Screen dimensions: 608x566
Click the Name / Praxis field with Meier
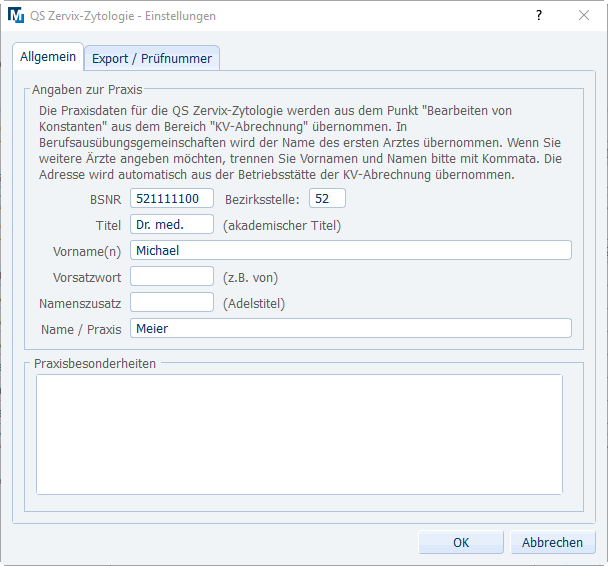(x=350, y=328)
